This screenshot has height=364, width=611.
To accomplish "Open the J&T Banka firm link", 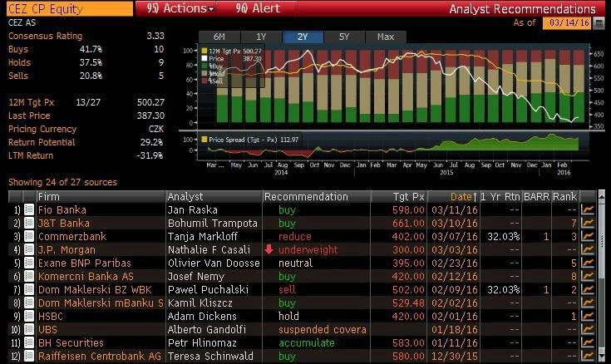I will click(x=64, y=223).
